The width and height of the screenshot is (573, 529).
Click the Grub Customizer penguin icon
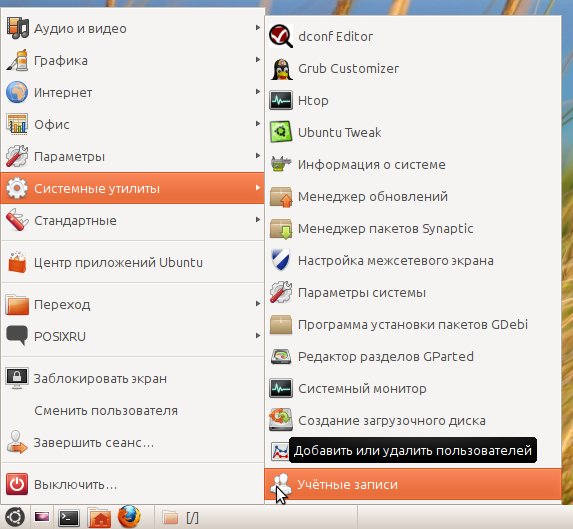(x=281, y=68)
